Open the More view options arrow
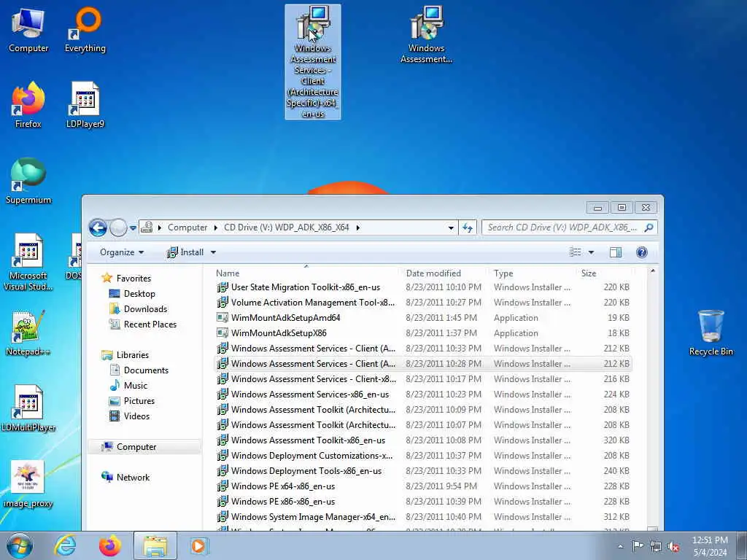The height and width of the screenshot is (560, 747). click(591, 252)
